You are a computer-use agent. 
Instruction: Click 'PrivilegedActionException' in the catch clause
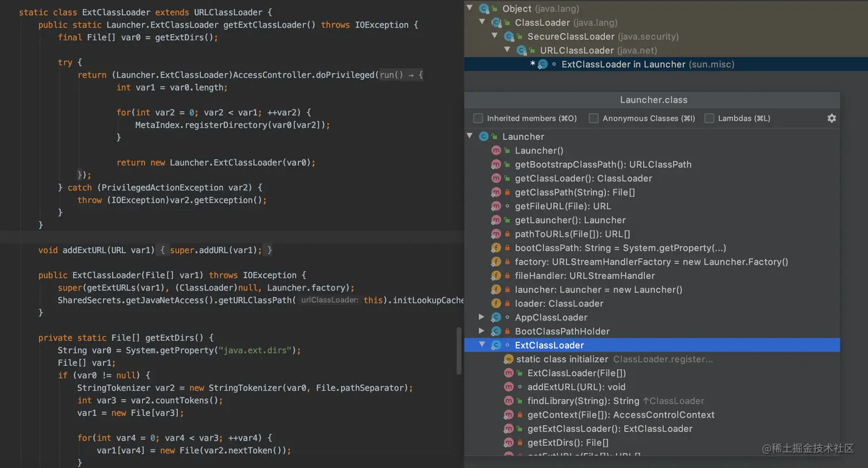[x=162, y=188]
